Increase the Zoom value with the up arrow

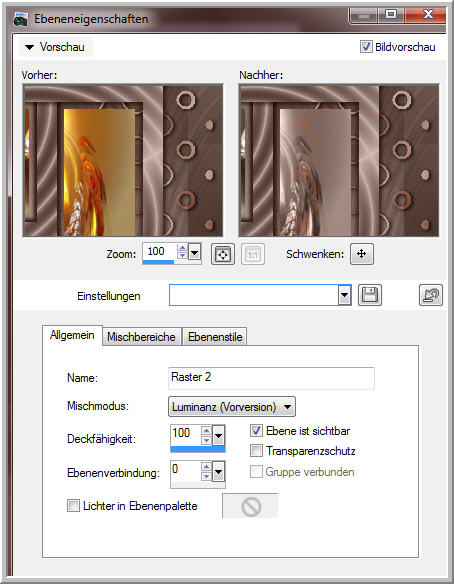tap(182, 248)
